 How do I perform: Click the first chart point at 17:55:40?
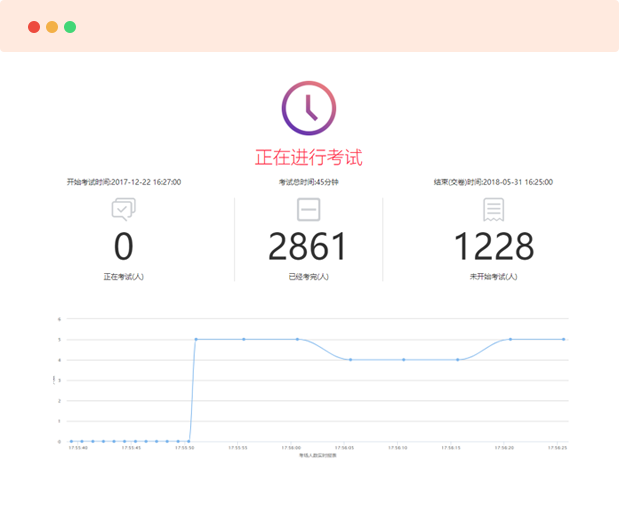coord(71,441)
